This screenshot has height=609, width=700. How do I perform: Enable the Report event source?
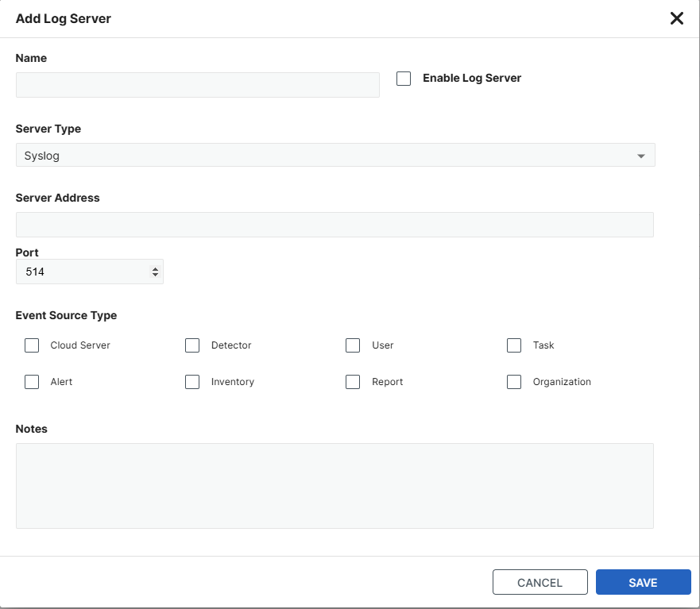click(x=353, y=382)
